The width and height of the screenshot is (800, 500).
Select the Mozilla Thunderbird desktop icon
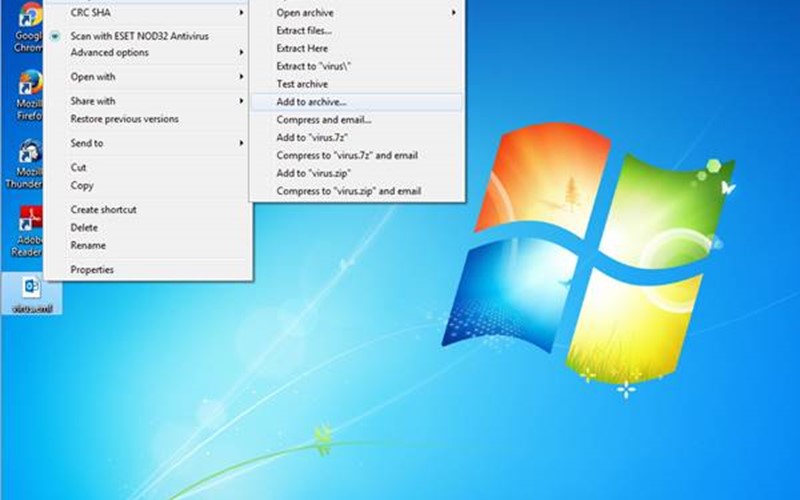(24, 163)
